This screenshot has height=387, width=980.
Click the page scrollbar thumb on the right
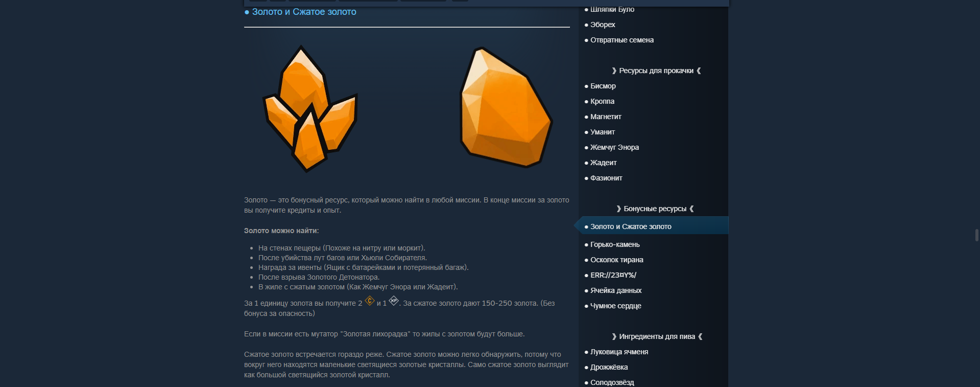point(976,235)
